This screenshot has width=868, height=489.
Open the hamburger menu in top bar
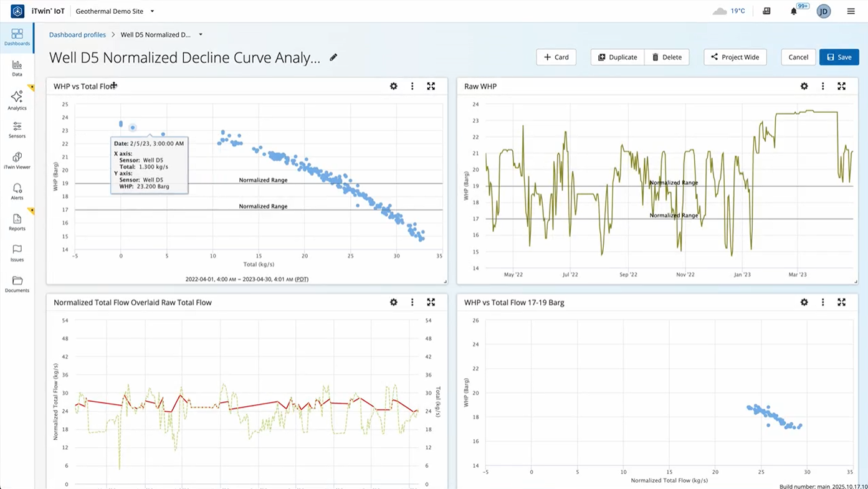[851, 11]
